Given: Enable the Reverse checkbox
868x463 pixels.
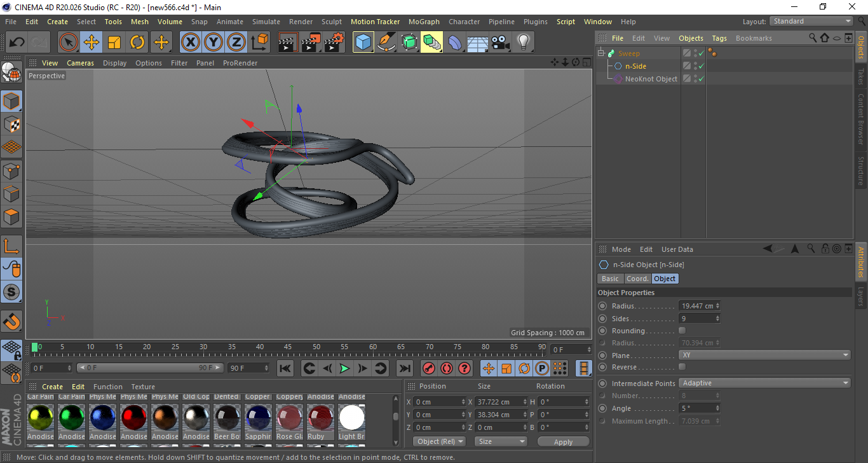Looking at the screenshot, I should pyautogui.click(x=682, y=367).
